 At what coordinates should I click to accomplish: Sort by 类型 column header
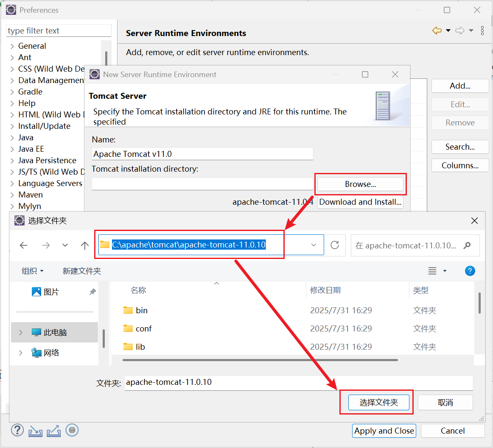tap(421, 290)
